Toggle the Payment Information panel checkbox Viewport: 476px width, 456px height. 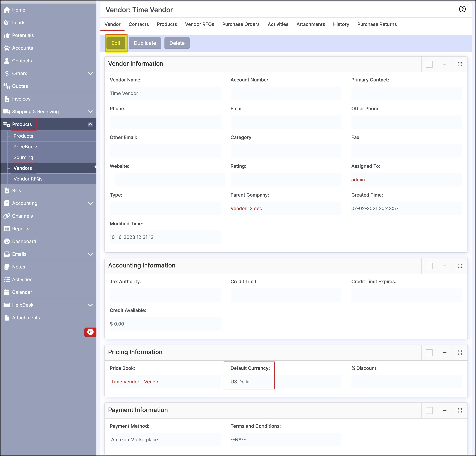coord(429,411)
